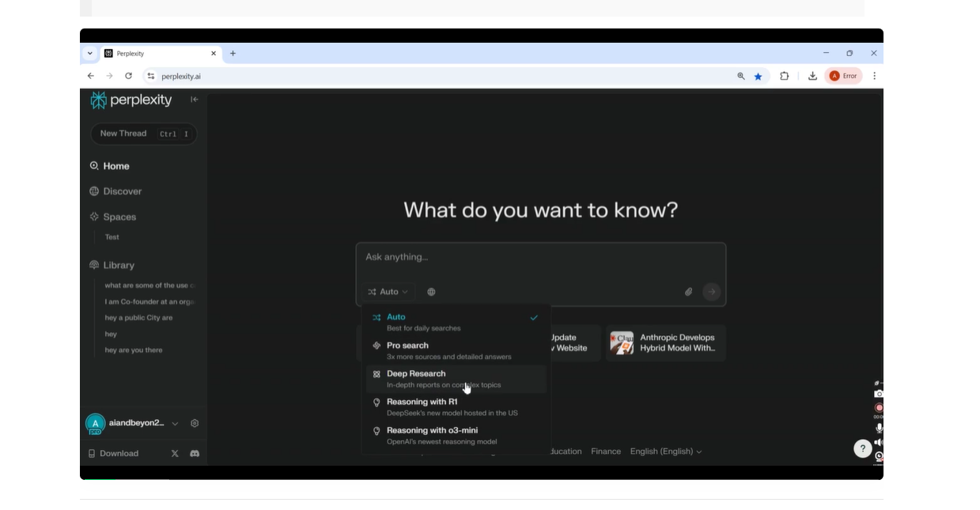This screenshot has width=980, height=510.
Task: Open thread 'what are some of the use'
Action: click(150, 285)
